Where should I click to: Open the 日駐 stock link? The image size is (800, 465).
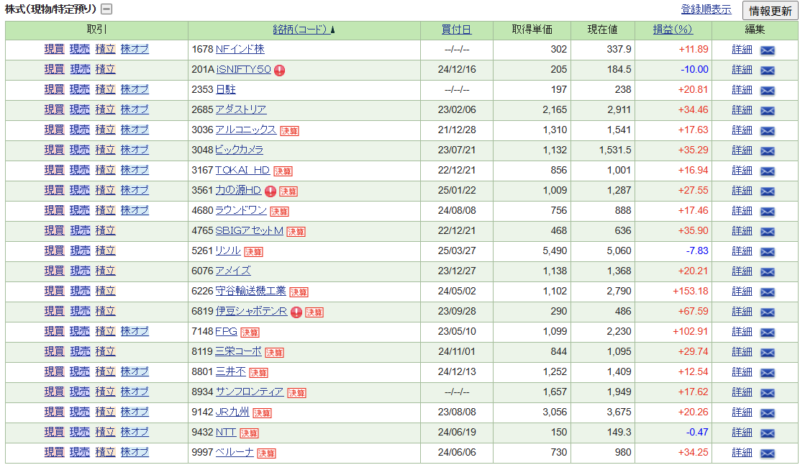(x=226, y=89)
